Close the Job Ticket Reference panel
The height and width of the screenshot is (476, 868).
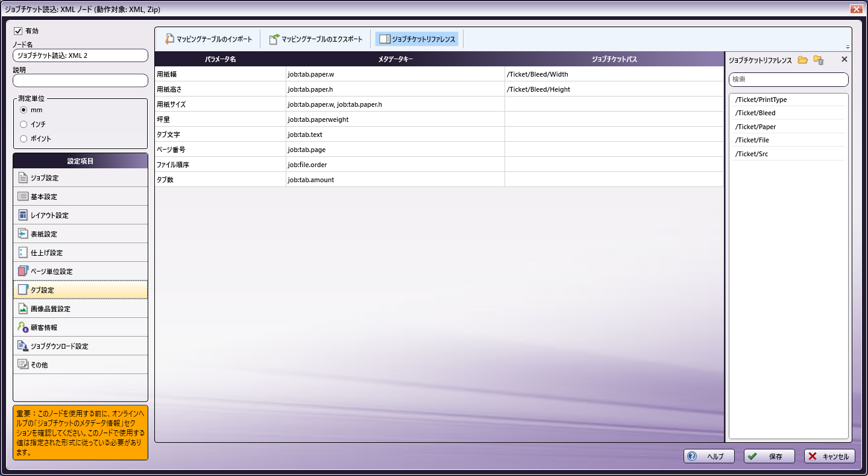tap(844, 60)
